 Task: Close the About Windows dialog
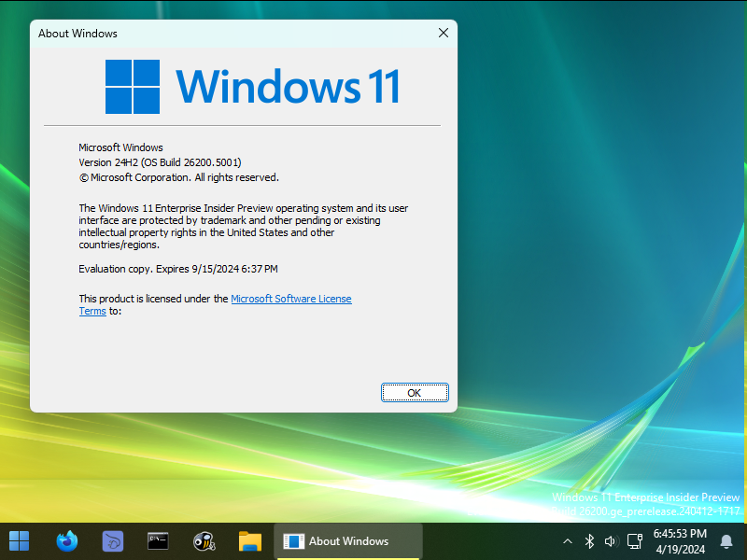tap(443, 33)
